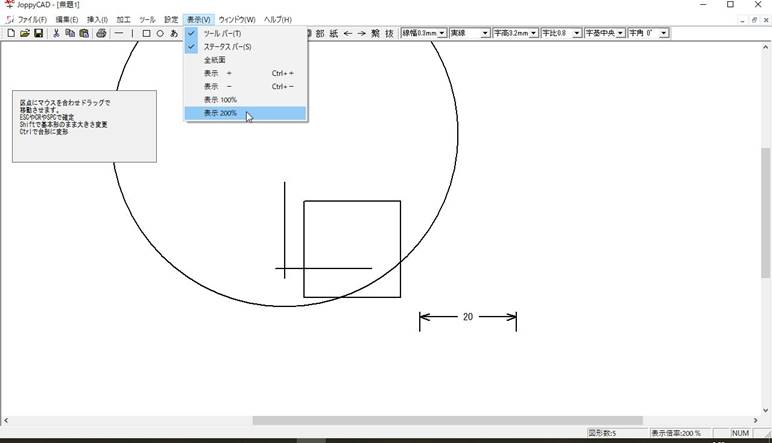Screen dimensions: 772x443
Task: Expand the 実線 line style dropdown
Action: (x=485, y=33)
